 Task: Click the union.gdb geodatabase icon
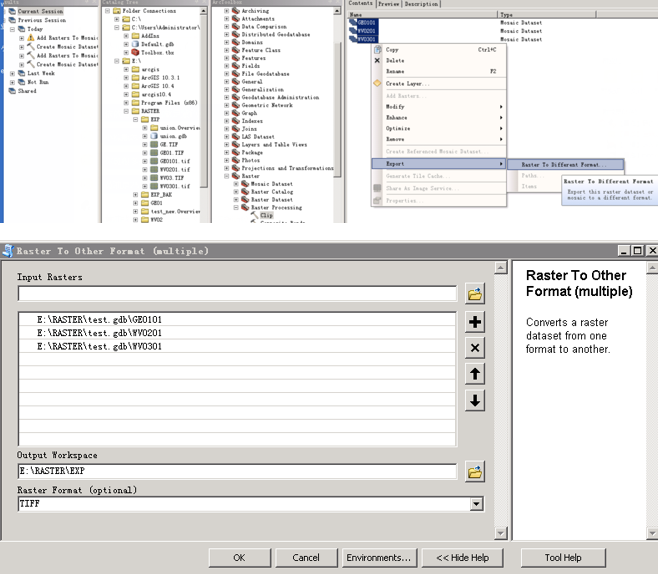(154, 136)
